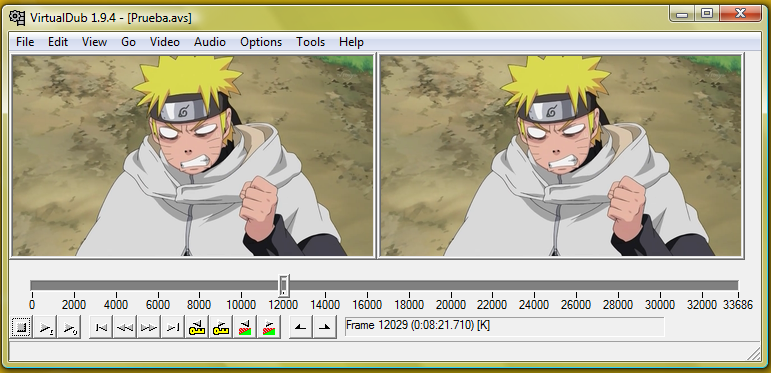771x373 pixels.
Task: Click the VirtualDub gear icon in title bar
Action: click(17, 17)
